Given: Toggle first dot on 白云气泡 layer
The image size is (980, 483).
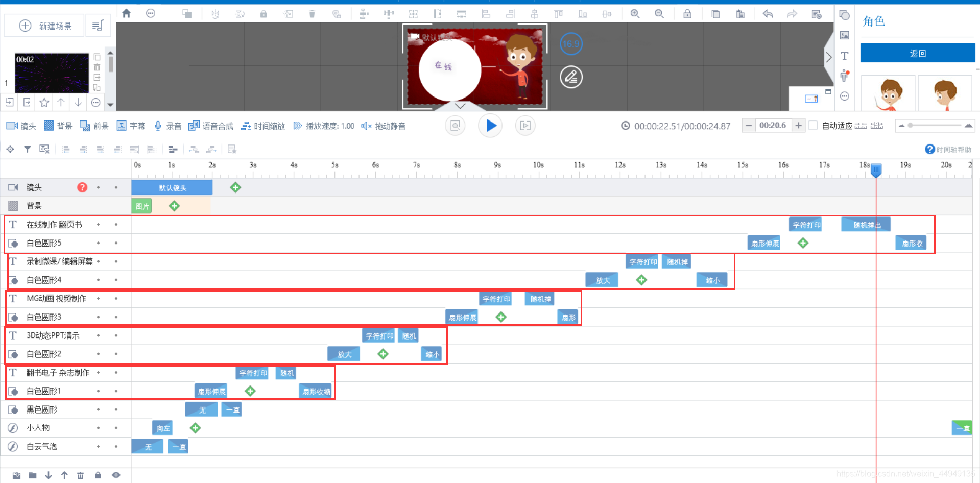Looking at the screenshot, I should coord(98,446).
